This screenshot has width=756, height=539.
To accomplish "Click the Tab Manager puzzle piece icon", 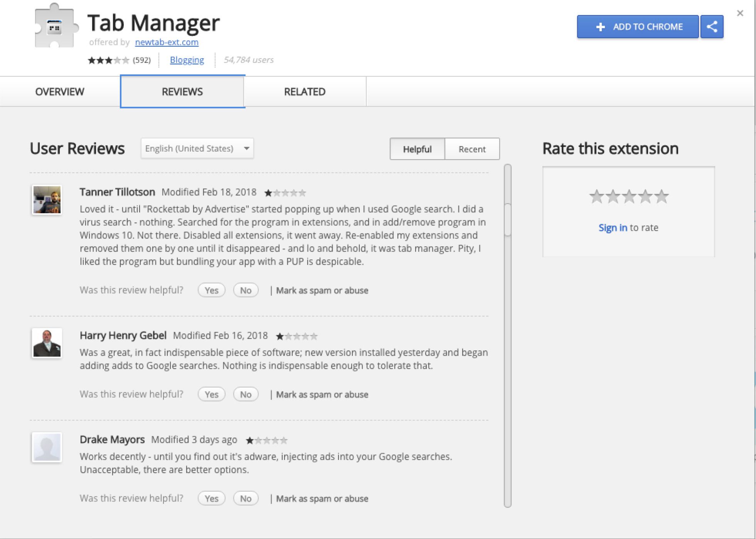I will [x=55, y=27].
